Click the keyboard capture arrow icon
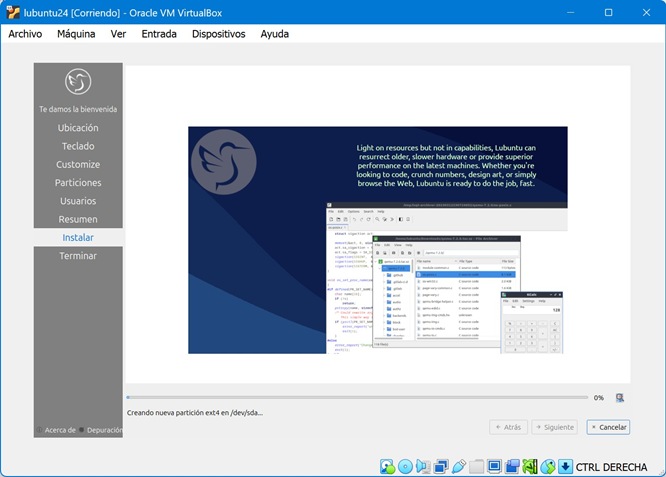 point(565,466)
